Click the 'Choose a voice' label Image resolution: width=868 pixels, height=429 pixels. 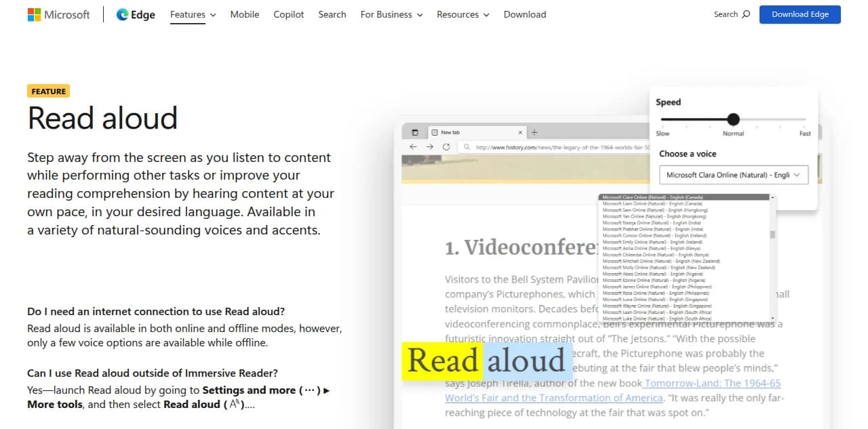point(688,154)
